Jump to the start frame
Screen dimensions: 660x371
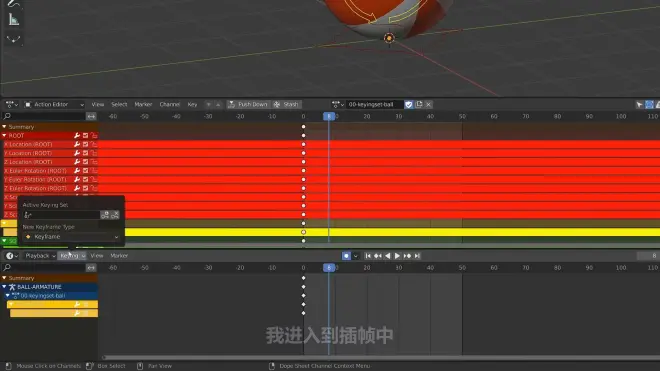coord(368,256)
